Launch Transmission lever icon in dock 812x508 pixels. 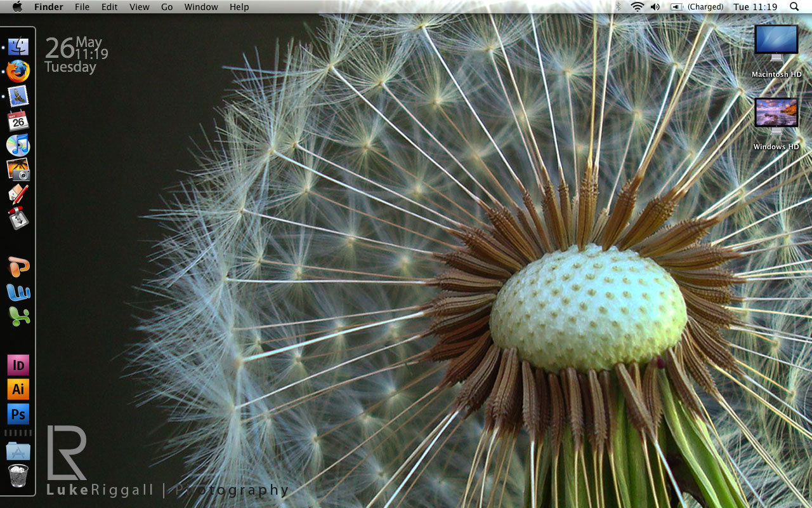pyautogui.click(x=18, y=218)
